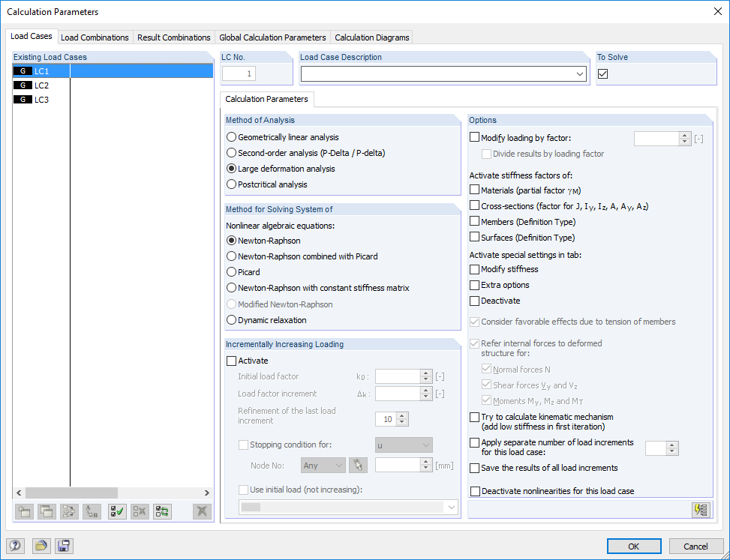Invert the to-solve selection of load cases
730x560 pixels.
point(161,511)
